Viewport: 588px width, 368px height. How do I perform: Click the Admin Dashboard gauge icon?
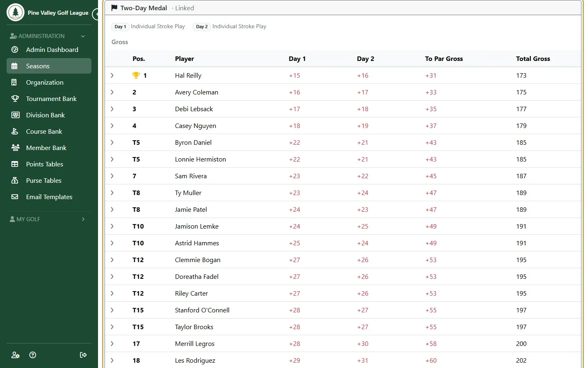15,49
